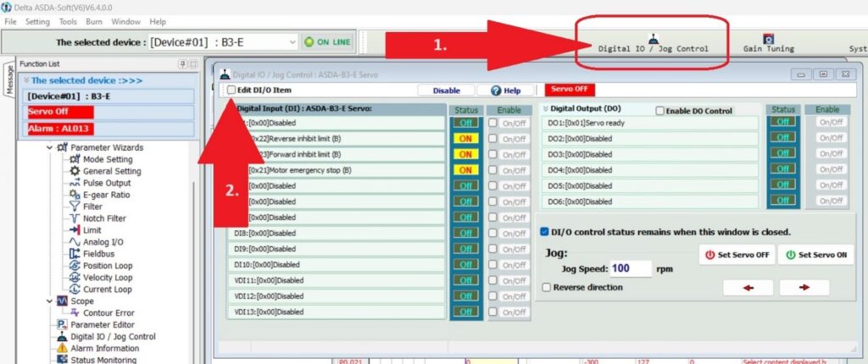This screenshot has width=868, height=364.
Task: Open the Tools menu
Action: coord(68,21)
